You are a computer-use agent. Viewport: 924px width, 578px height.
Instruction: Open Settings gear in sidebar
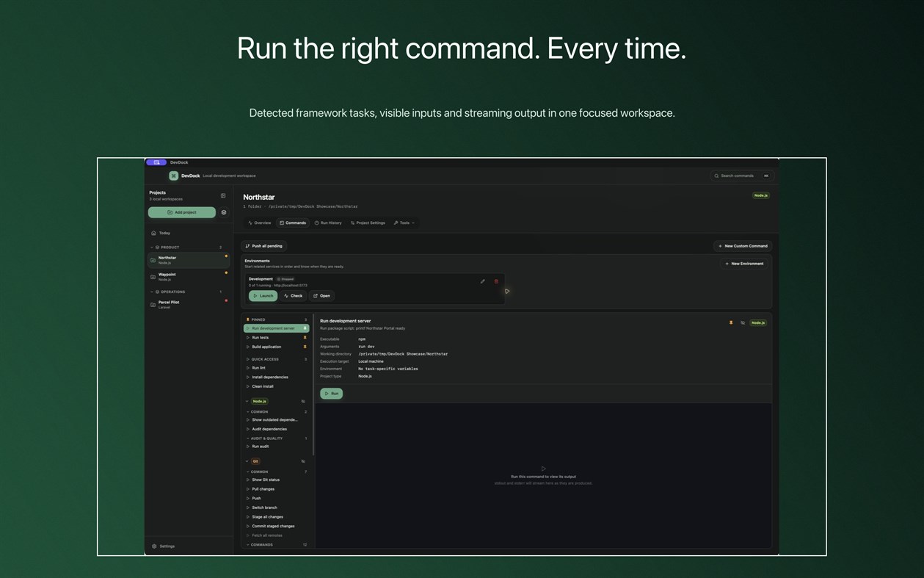coord(154,546)
